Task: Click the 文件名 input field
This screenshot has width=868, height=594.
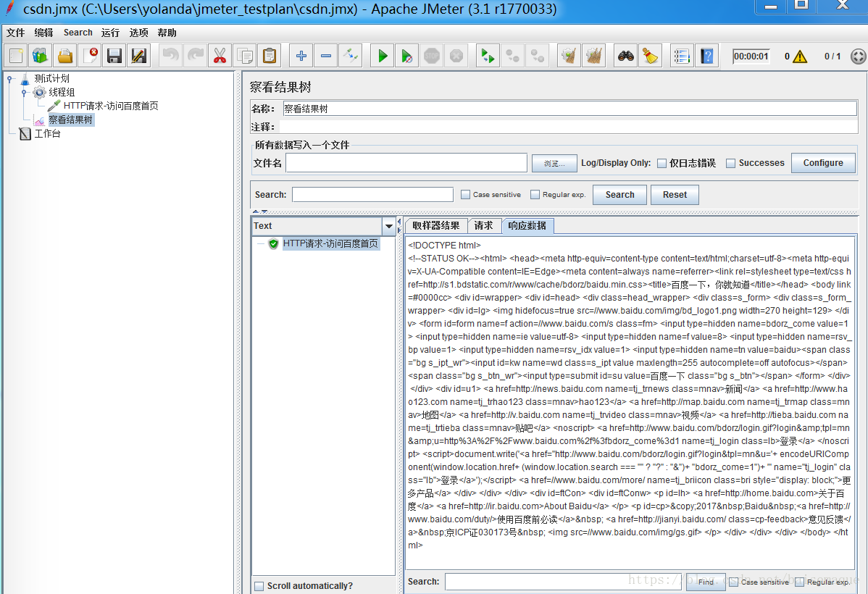Action: pos(406,163)
